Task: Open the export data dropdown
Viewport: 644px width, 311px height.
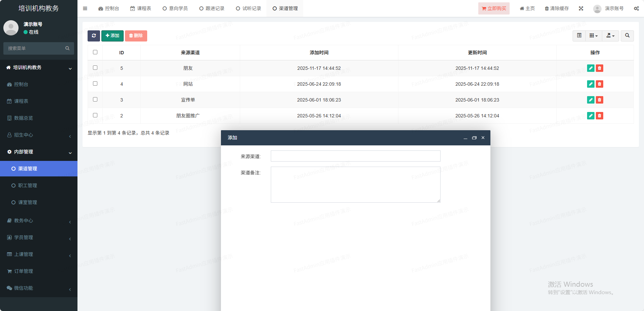Action: coord(610,36)
